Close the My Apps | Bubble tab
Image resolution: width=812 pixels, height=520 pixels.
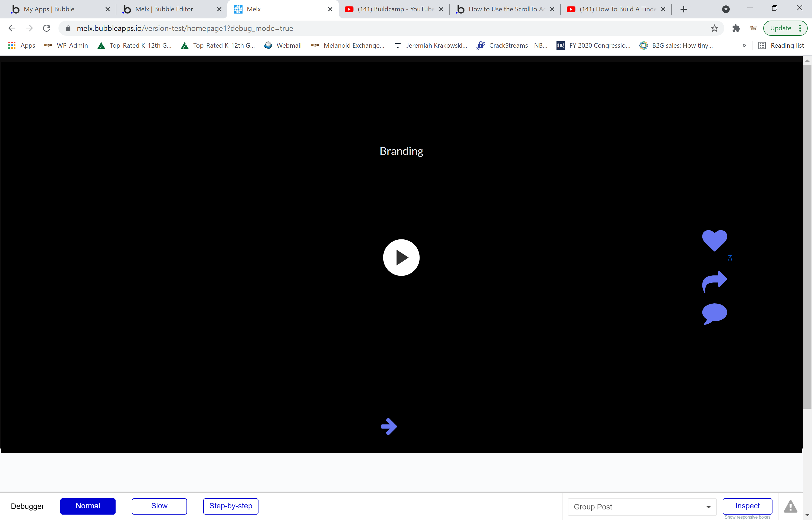[108, 9]
